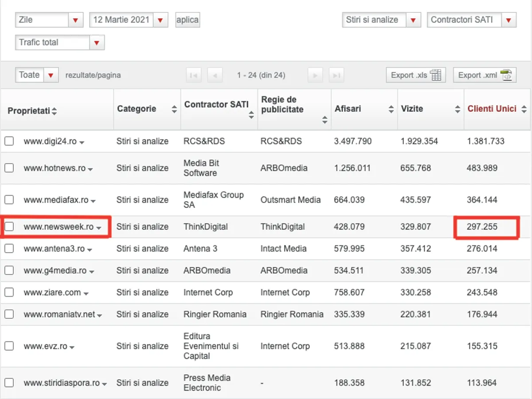
Task: Go to first results page icon
Action: (x=193, y=75)
